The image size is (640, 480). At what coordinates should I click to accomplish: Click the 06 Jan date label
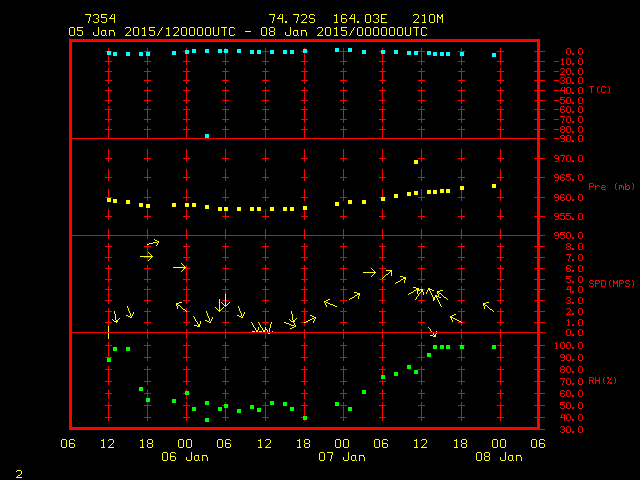[x=185, y=457]
